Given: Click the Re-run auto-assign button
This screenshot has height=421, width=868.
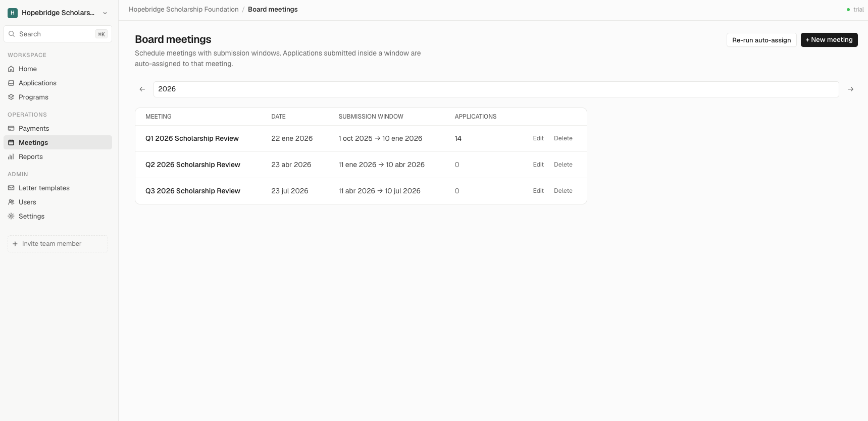Looking at the screenshot, I should [x=761, y=40].
